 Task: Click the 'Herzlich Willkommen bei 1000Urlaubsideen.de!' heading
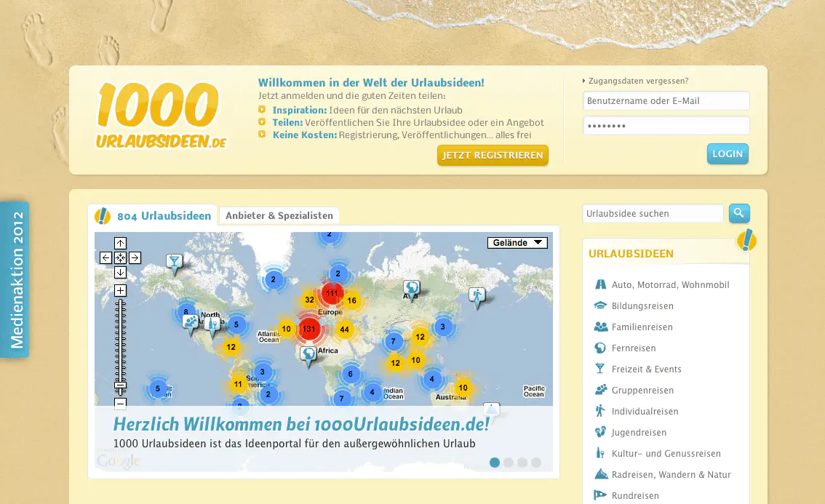(301, 423)
